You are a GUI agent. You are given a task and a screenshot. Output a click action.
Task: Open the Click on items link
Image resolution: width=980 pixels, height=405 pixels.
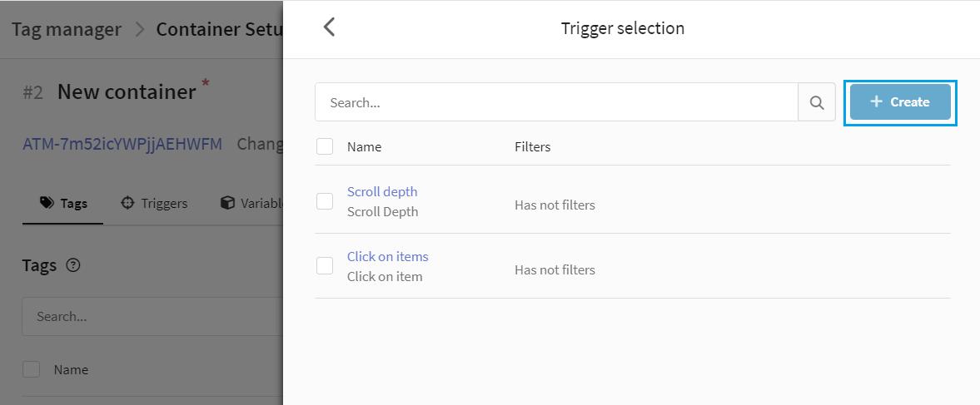(x=387, y=256)
